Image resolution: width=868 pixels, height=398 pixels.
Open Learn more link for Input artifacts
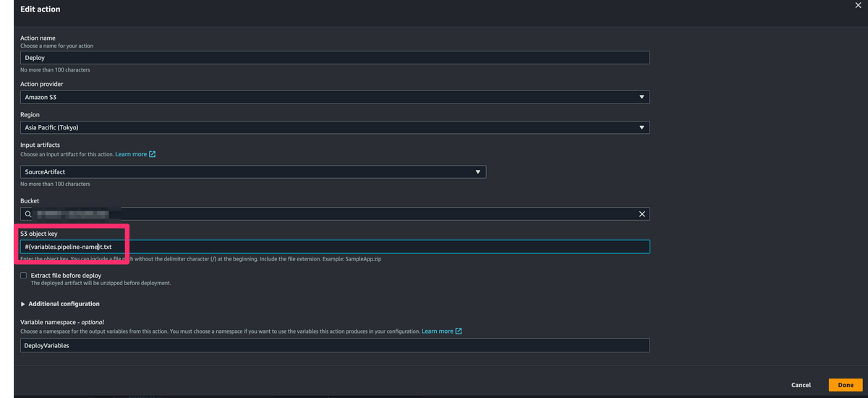(131, 154)
